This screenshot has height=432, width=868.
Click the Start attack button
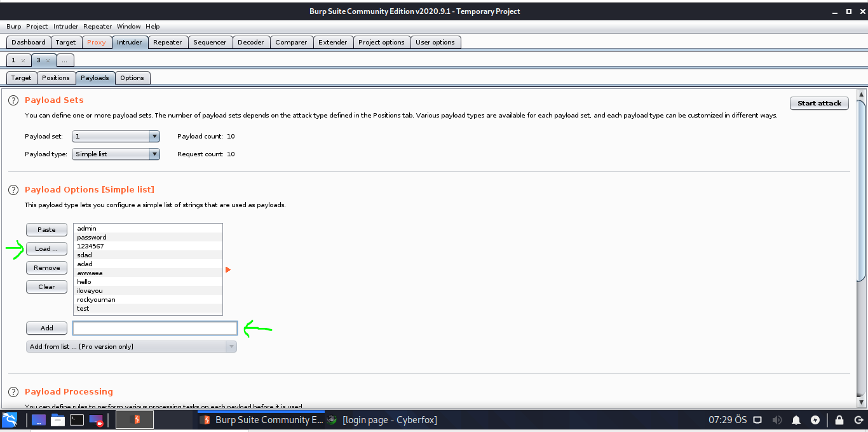[819, 103]
